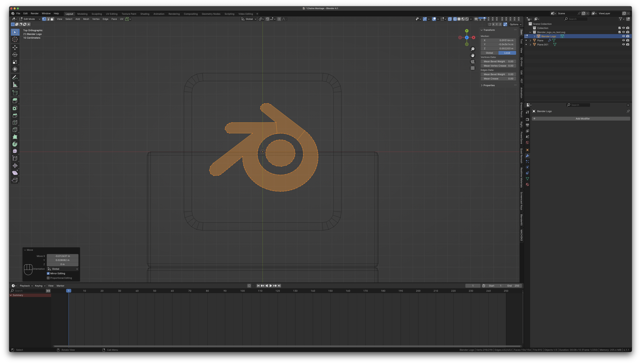Disable the Mirror Editing checkbox
641x364 pixels.
[x=48, y=274]
